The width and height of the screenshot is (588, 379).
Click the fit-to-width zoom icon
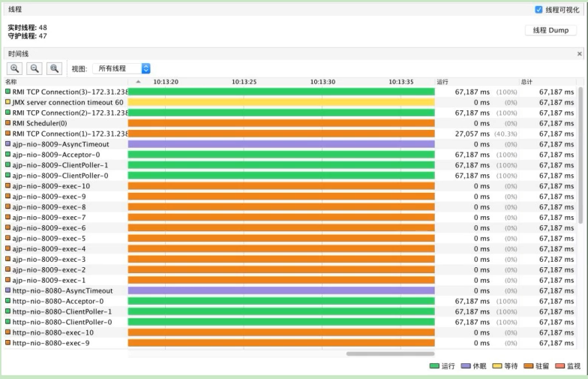tap(54, 68)
